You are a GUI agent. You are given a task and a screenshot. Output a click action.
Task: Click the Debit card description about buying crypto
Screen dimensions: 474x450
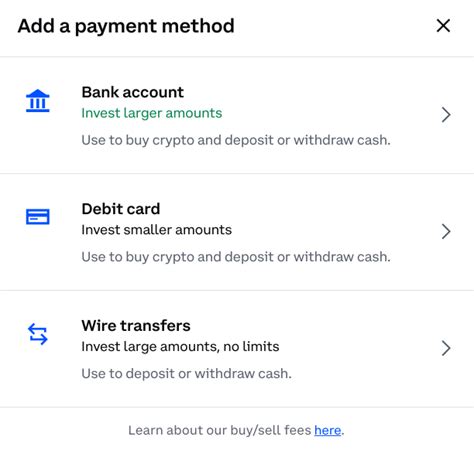(236, 257)
